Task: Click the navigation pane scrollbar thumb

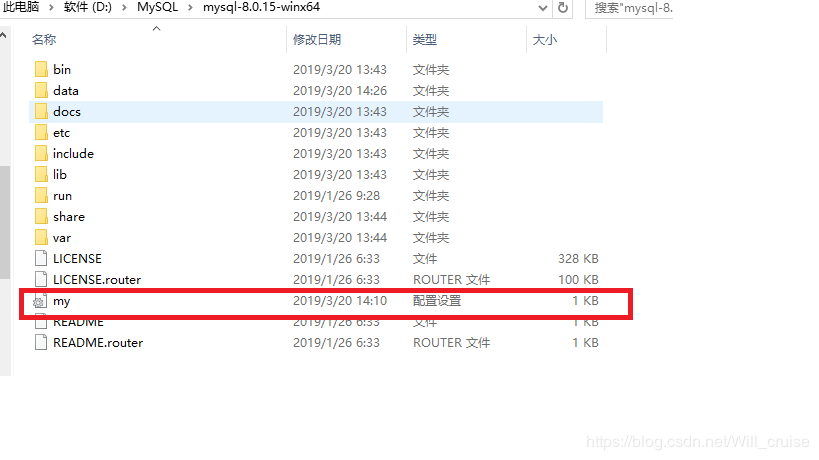Action: point(5,222)
